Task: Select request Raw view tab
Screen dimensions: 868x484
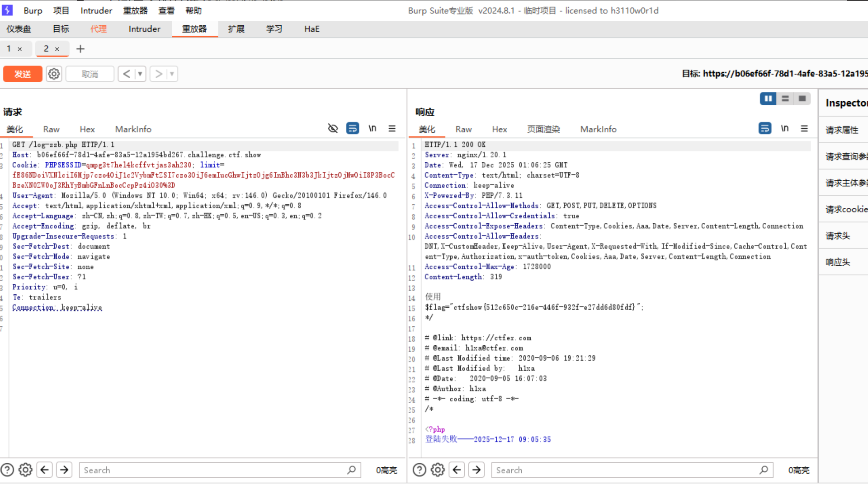Action: point(51,129)
